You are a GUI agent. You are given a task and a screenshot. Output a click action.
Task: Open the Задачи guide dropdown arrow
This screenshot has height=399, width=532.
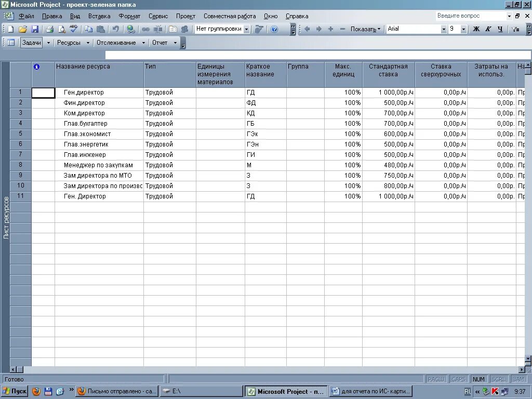(48, 43)
